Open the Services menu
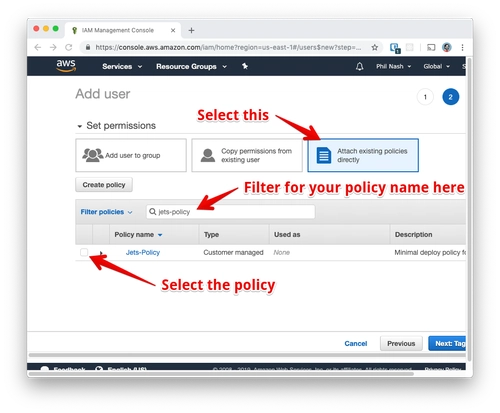The image size is (500, 413). tap(122, 66)
